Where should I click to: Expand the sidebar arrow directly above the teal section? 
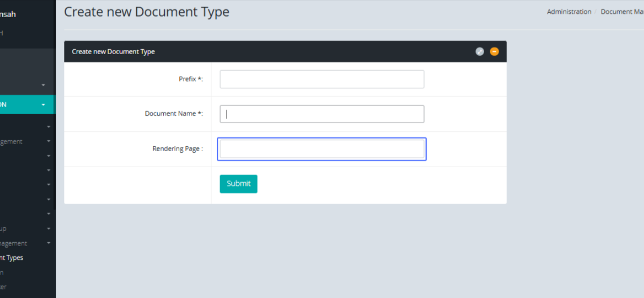[x=43, y=85]
